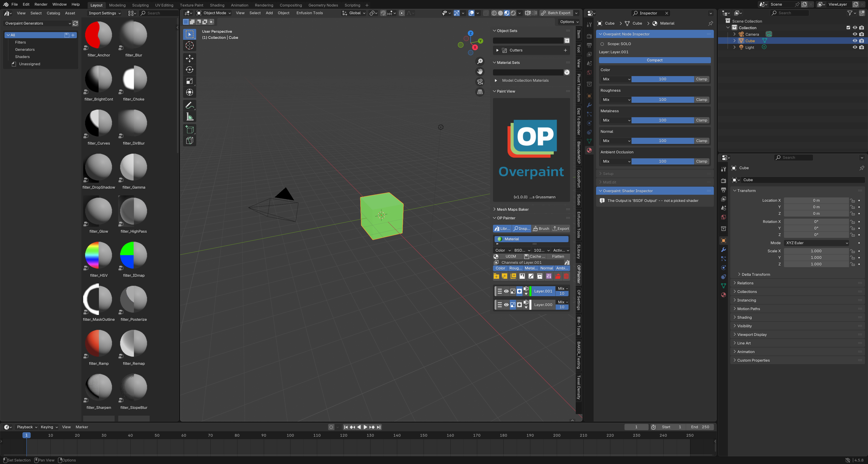Toggle visibility eye of Layer.000
The width and height of the screenshot is (868, 464).
coord(506,305)
